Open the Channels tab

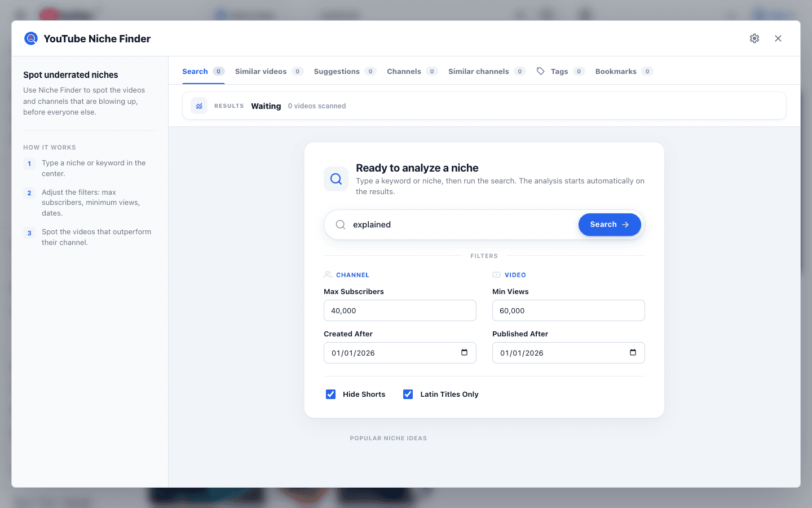[412, 72]
